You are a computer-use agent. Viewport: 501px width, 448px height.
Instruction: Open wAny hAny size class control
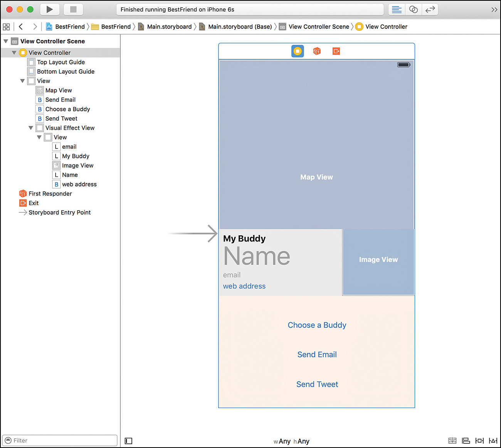[x=291, y=441]
